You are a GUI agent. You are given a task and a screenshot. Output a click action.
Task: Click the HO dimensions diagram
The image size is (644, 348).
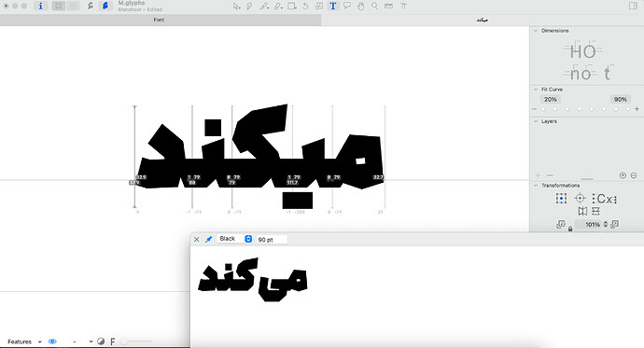583,51
